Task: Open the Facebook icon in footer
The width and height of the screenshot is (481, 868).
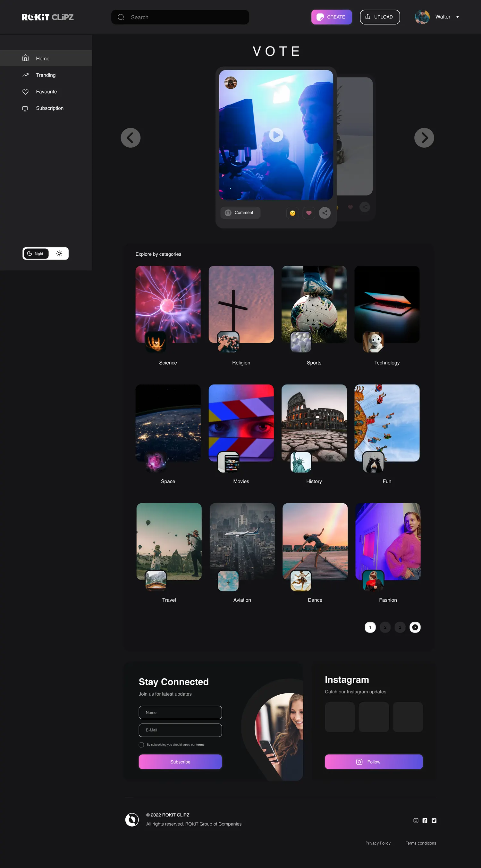Action: click(425, 821)
